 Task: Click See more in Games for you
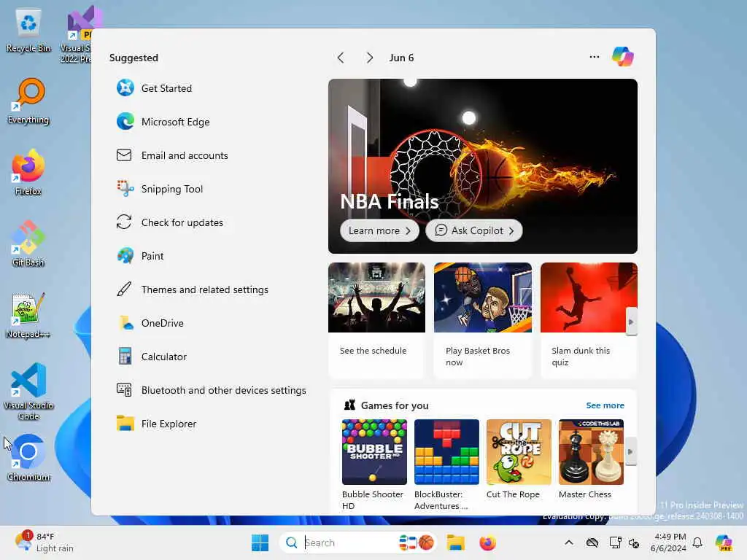click(605, 405)
